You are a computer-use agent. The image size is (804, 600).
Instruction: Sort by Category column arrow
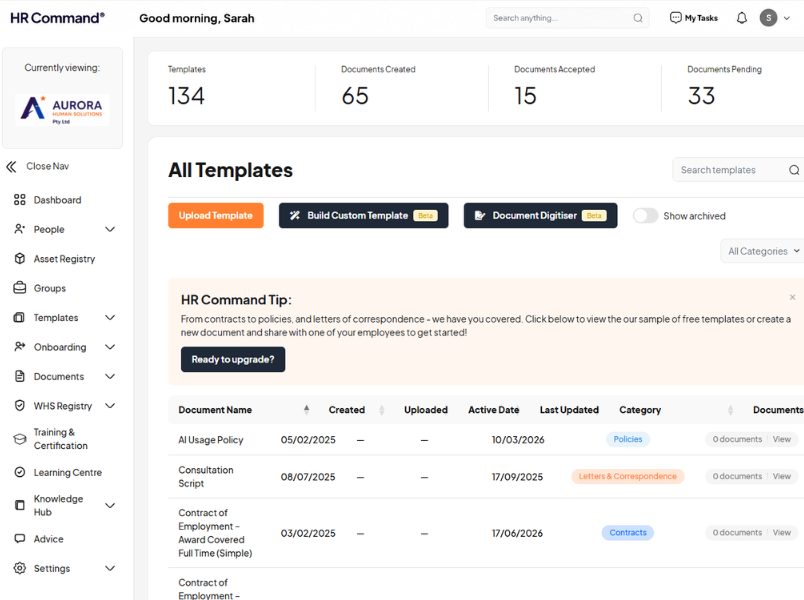[x=730, y=409]
